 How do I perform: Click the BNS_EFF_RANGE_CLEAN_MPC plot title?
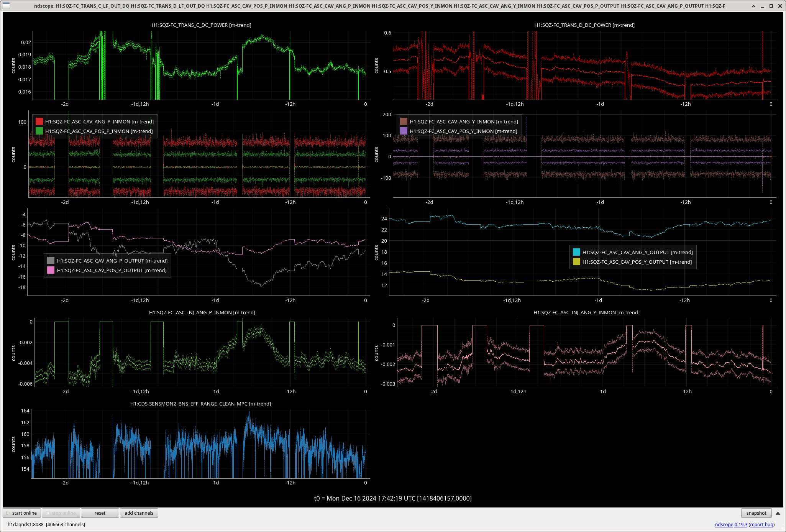(x=200, y=404)
